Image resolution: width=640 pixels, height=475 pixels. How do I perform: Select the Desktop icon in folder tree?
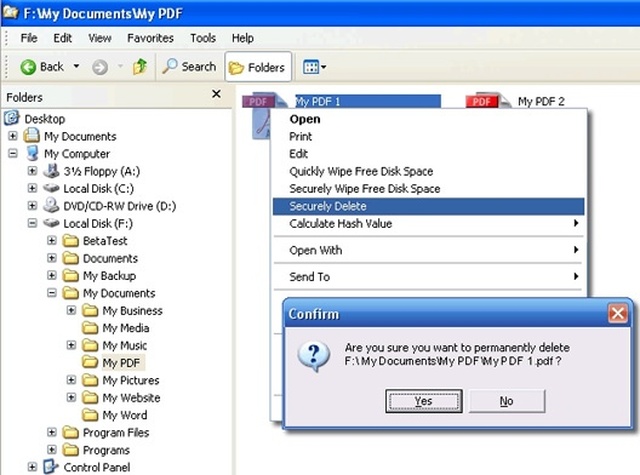[12, 118]
